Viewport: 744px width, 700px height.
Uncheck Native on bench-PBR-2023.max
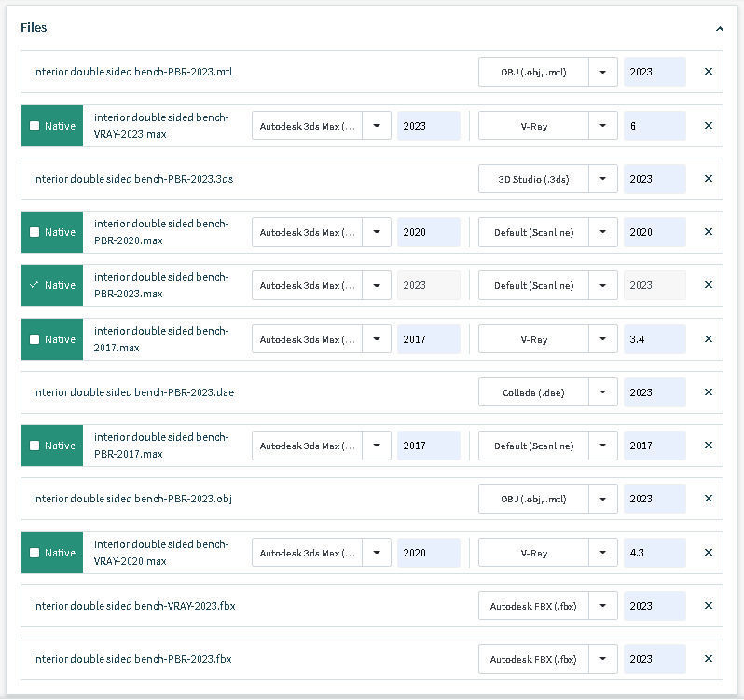tap(34, 285)
